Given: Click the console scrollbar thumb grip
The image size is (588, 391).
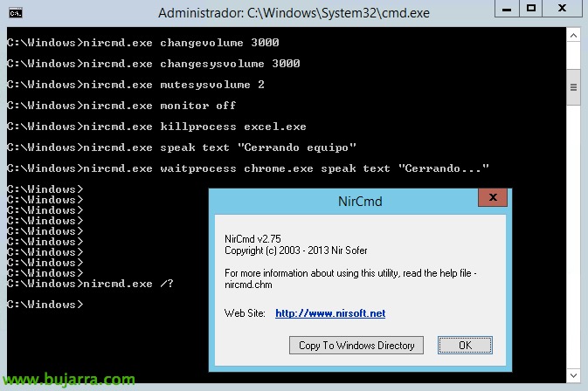Looking at the screenshot, I should pos(574,87).
